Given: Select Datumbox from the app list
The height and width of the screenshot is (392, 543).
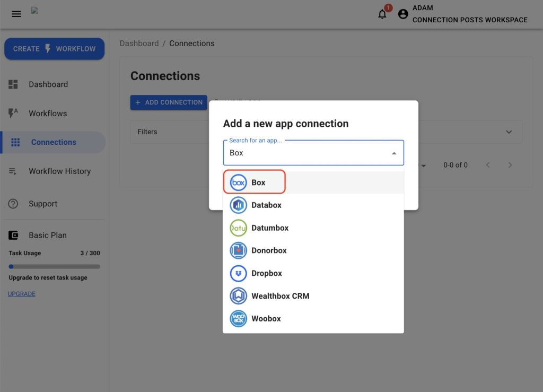Looking at the screenshot, I should tap(313, 228).
